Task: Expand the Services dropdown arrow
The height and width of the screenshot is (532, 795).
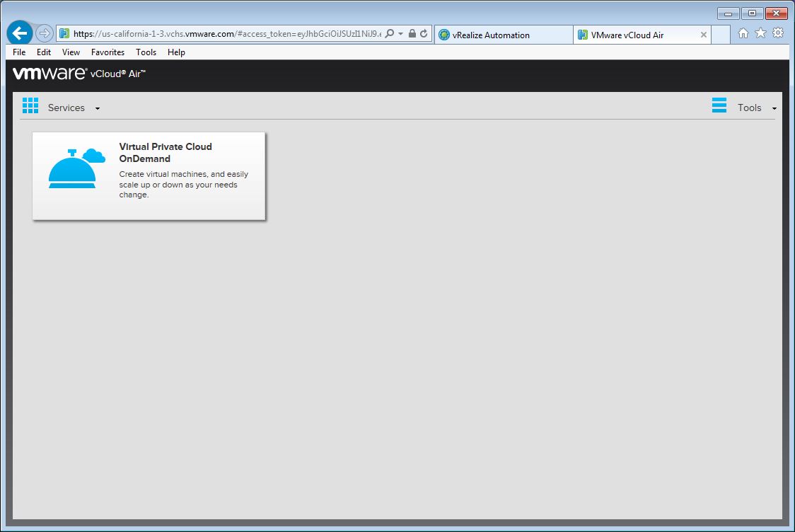Action: pyautogui.click(x=98, y=108)
